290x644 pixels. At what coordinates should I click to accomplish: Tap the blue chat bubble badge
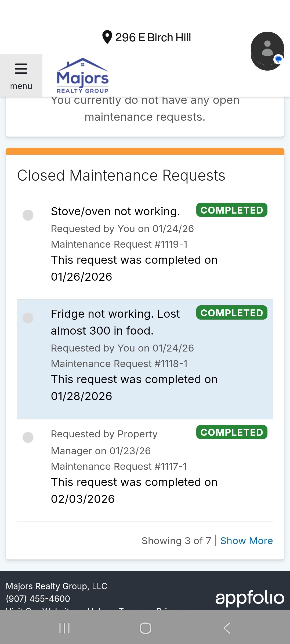[x=278, y=59]
